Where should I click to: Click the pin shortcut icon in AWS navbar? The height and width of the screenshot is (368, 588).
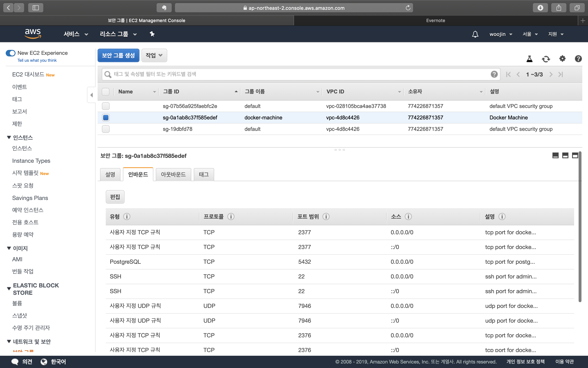point(152,34)
